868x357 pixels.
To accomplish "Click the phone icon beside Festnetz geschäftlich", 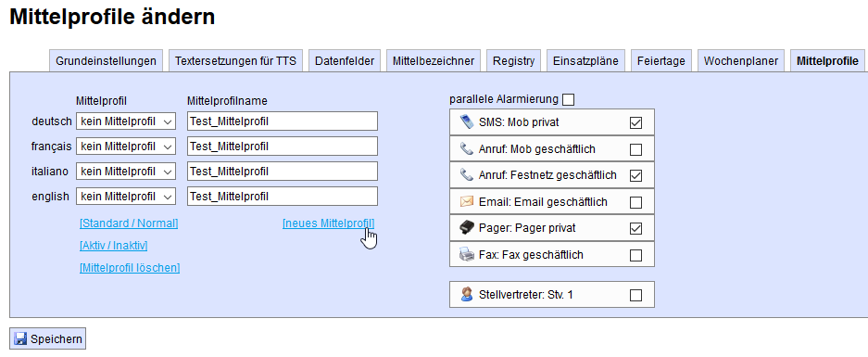I will tap(467, 175).
